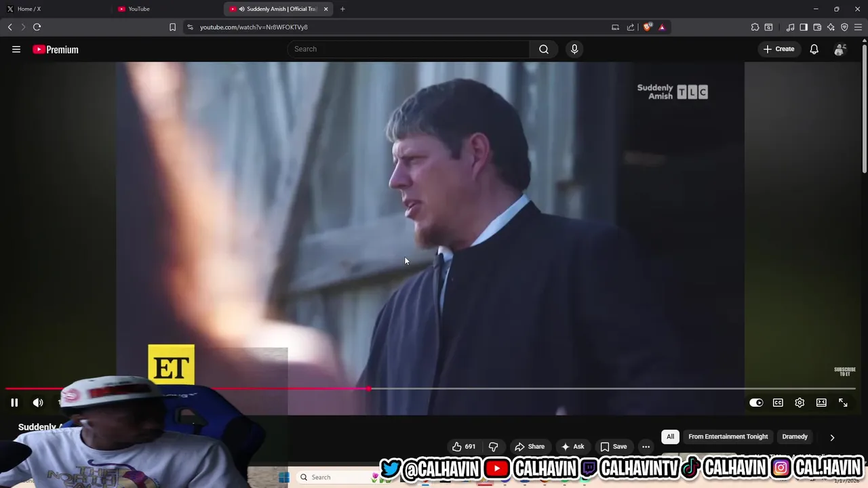Open the YouTube guide hamburger menu
868x488 pixels.
point(16,49)
